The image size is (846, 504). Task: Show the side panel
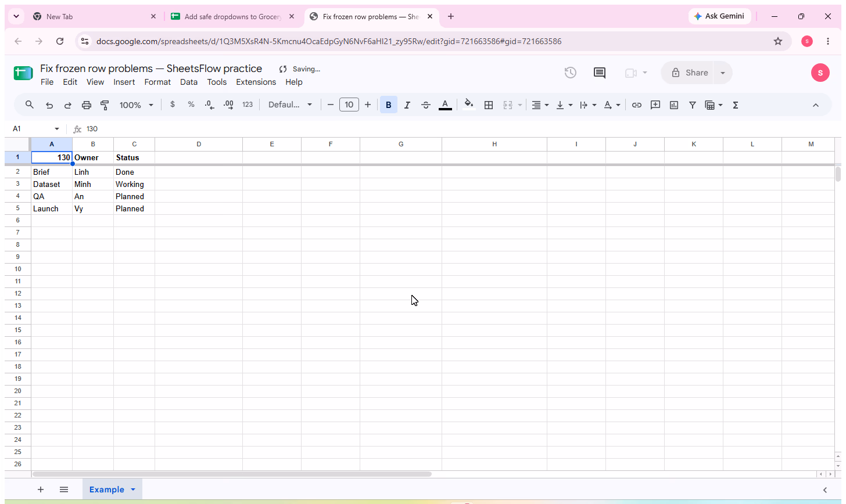825,490
